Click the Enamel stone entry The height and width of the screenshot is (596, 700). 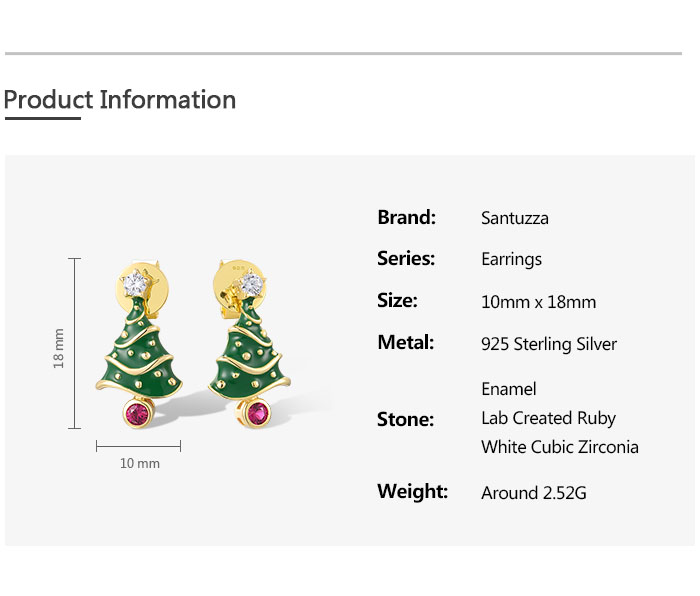click(508, 389)
